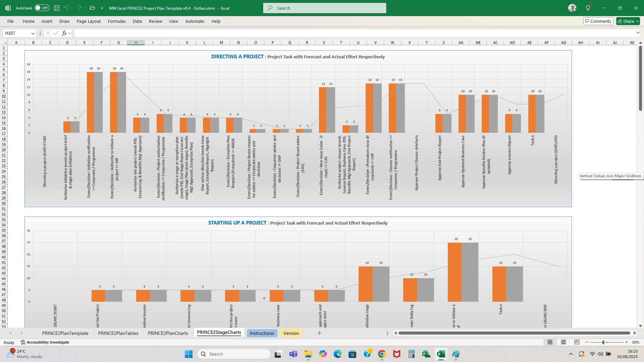
Task: Click the Undo arrow icon
Action: (66, 8)
